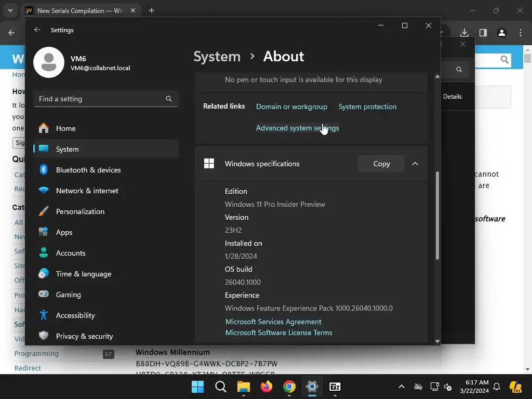Open Bluetooth & devices settings
Screen dimensions: 532x399
(106, 170)
